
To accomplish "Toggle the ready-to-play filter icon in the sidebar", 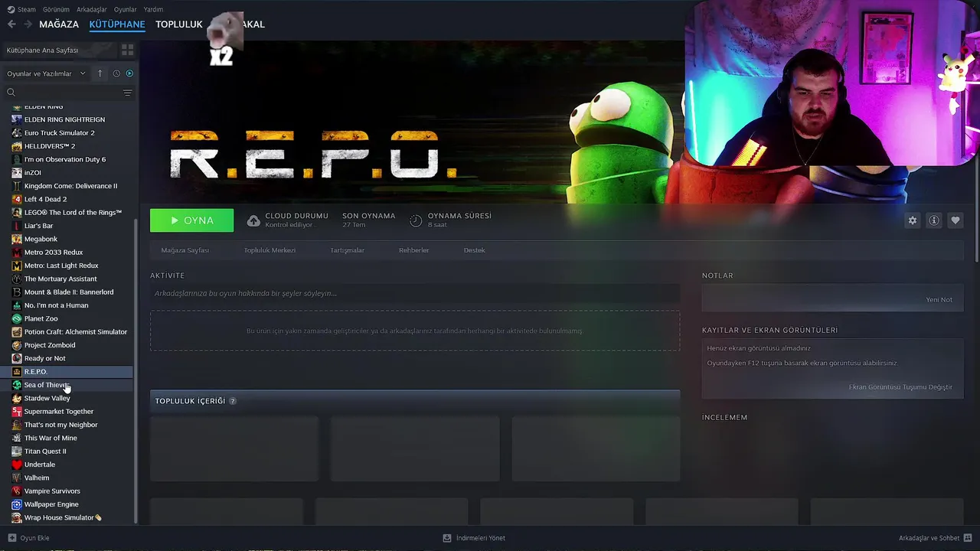I will pyautogui.click(x=129, y=73).
